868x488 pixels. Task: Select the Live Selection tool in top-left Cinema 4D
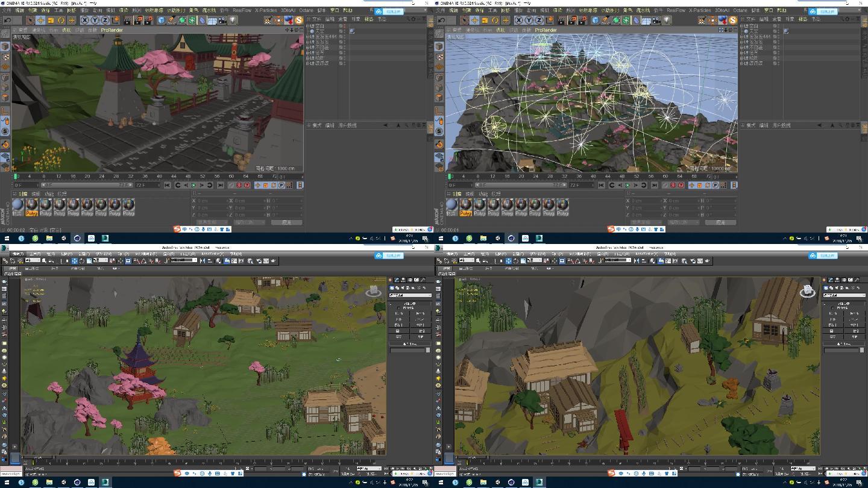[x=30, y=20]
